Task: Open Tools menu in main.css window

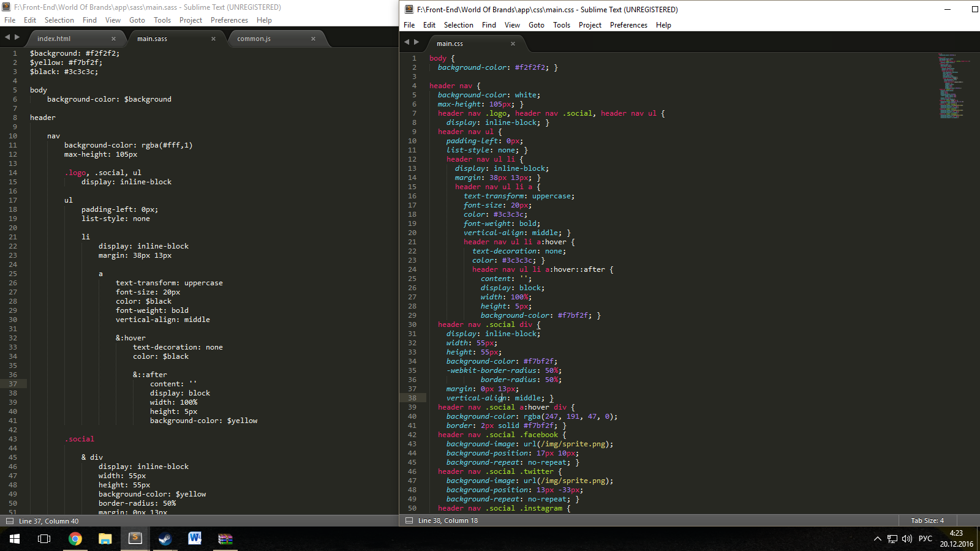Action: point(562,25)
